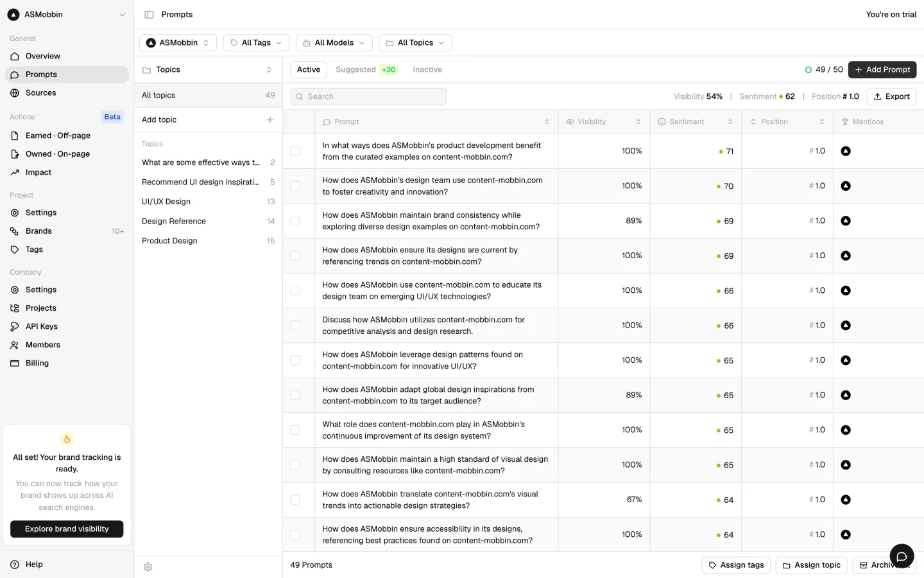Open Help at the sidebar bottom
Image resolution: width=924 pixels, height=578 pixels.
click(67, 565)
